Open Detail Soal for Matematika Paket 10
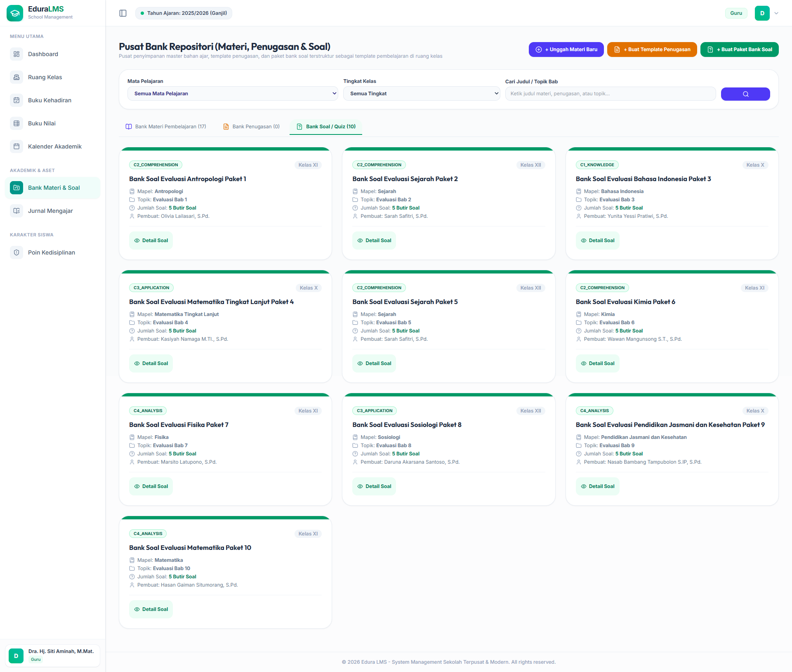The image size is (792, 672). (x=151, y=609)
